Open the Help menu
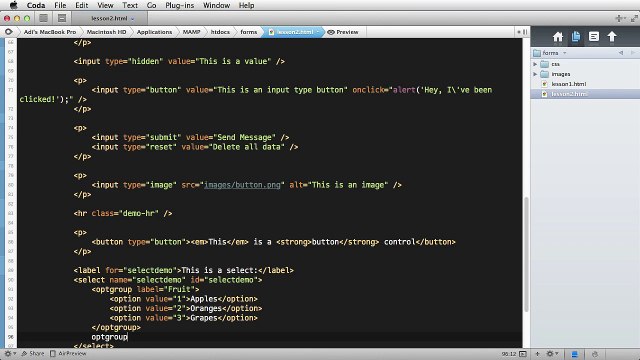Screen dimensions: 640x360 pyautogui.click(x=247, y=5)
